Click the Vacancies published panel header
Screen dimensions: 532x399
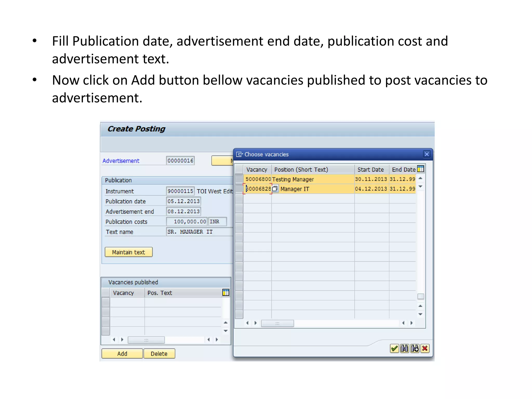(166, 282)
